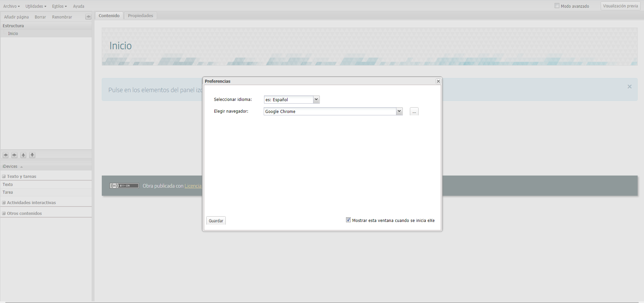
Task: Close the Preferencias dialog
Action: pyautogui.click(x=438, y=81)
